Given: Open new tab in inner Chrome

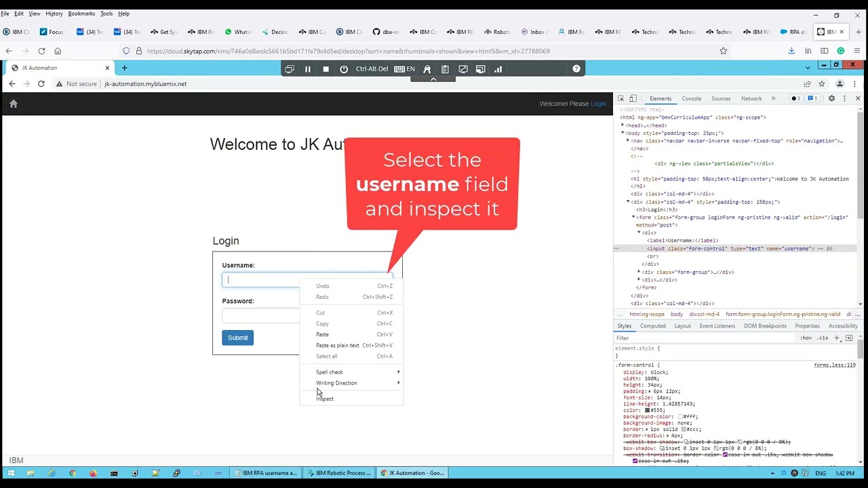Looking at the screenshot, I should tap(124, 68).
